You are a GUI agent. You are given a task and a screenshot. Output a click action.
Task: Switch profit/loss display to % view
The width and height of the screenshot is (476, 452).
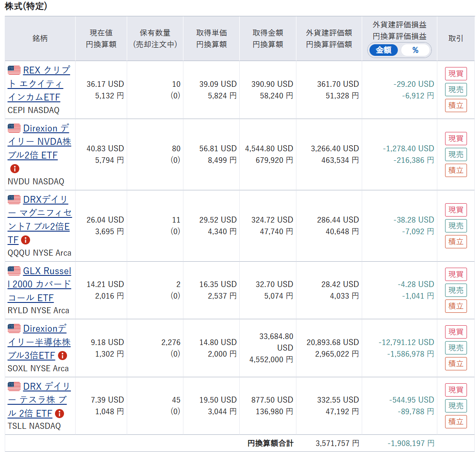click(x=415, y=50)
